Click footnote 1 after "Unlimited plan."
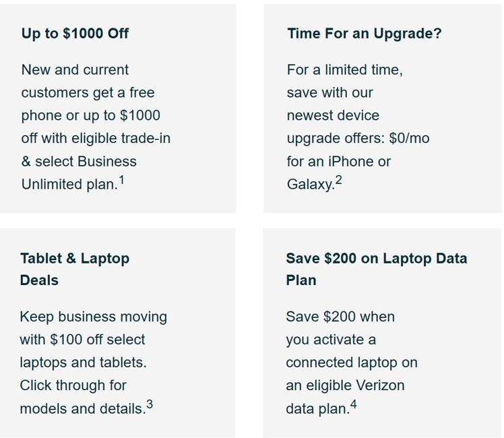The image size is (504, 438). 121,181
